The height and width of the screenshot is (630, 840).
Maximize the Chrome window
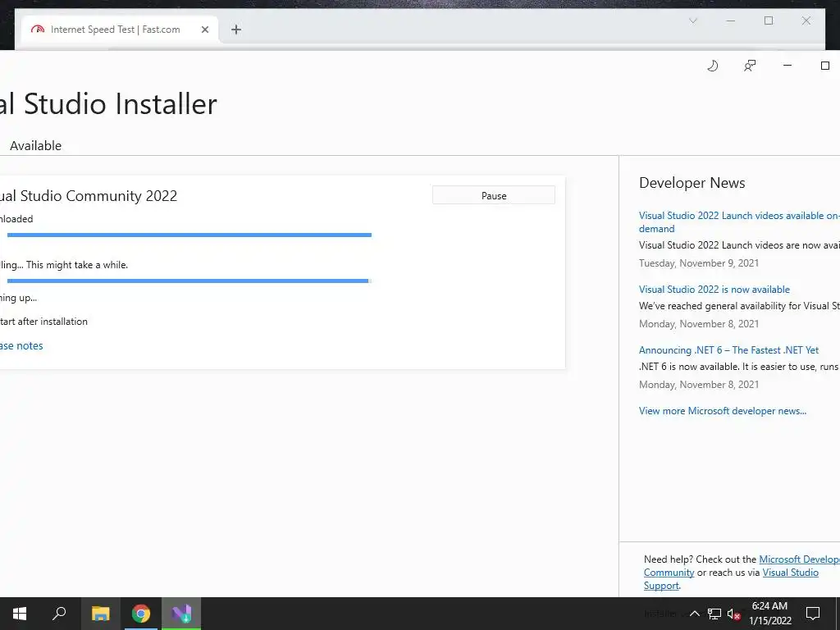pyautogui.click(x=768, y=21)
